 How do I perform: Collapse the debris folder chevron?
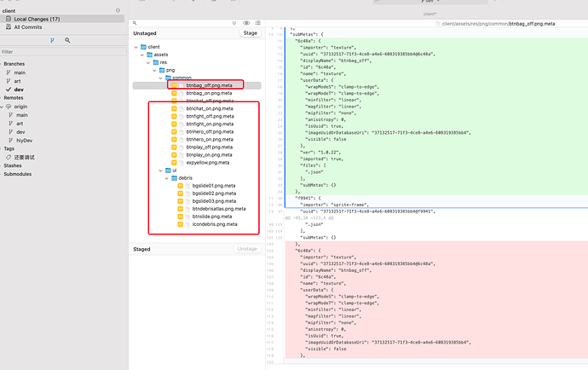(x=167, y=178)
